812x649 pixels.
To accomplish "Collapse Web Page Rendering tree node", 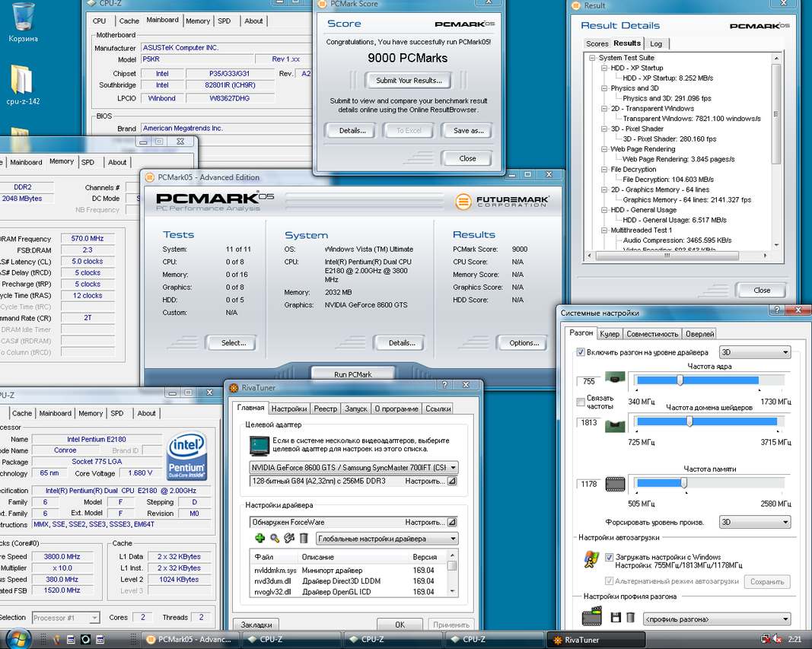I will tap(603, 149).
